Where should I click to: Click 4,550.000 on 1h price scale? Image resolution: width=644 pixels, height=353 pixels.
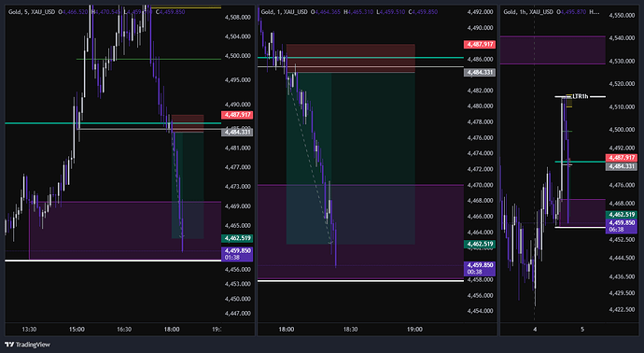pos(622,15)
